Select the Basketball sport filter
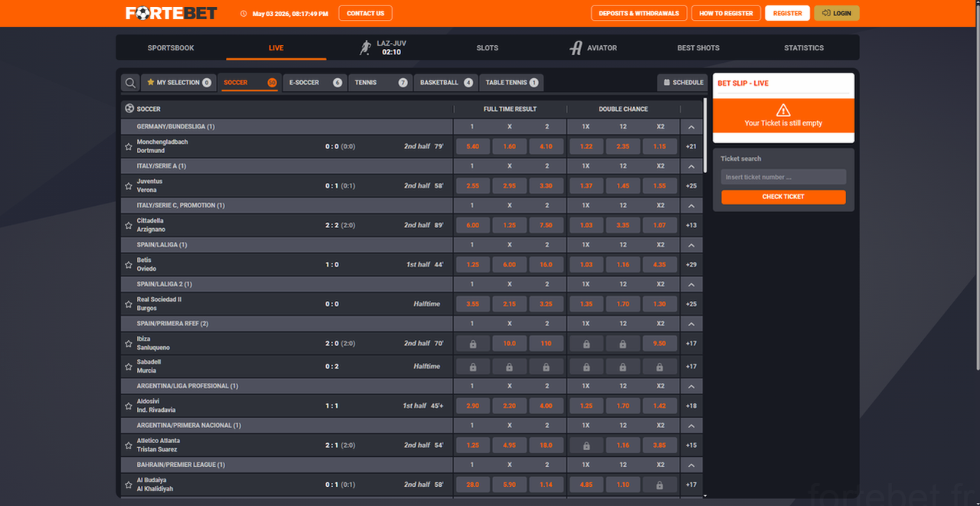Screen dimensions: 980x506 (x=446, y=83)
